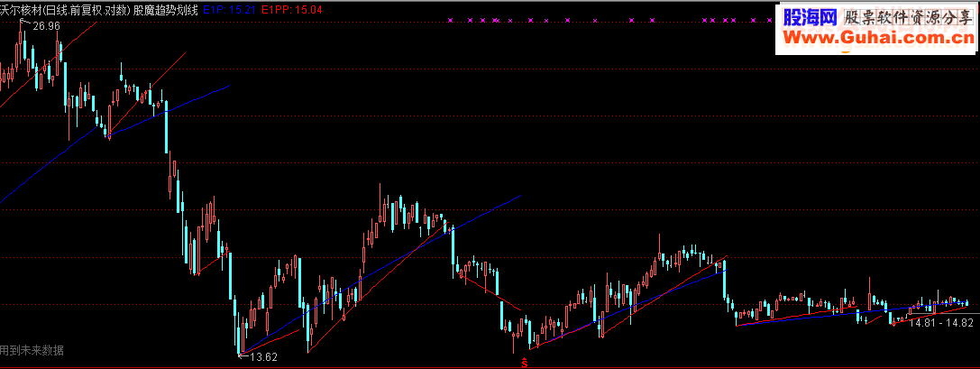The width and height of the screenshot is (980, 369).
Task: Click the 股魔趋势划线 indicator name
Action: click(166, 10)
